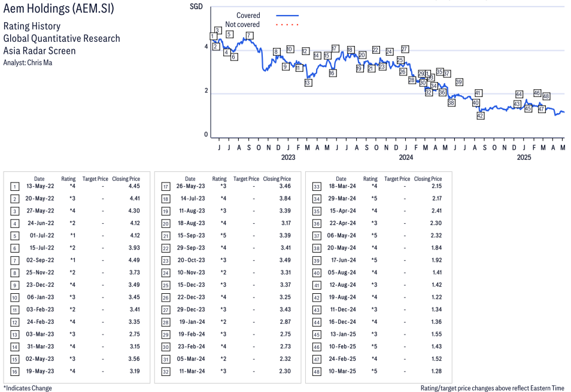
Task: Click the date '15-Sep-23'
Action: pos(191,235)
